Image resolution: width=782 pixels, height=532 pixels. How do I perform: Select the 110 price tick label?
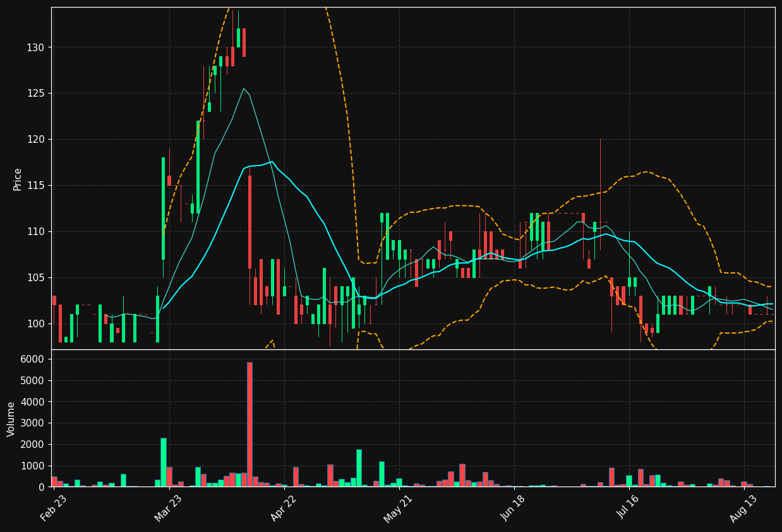click(x=35, y=232)
